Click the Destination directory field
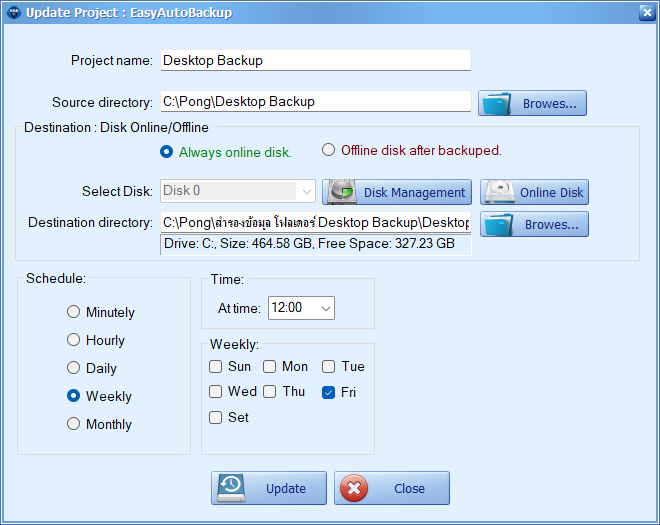This screenshot has height=525, width=660. coord(316,222)
